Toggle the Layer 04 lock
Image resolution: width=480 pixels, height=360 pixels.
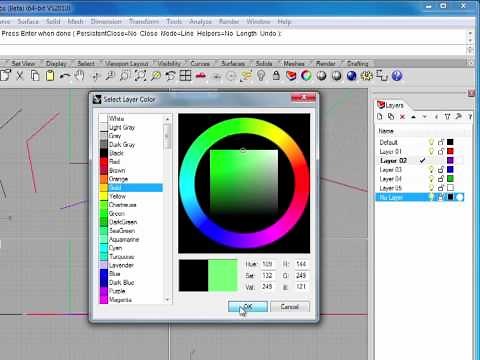(x=441, y=179)
